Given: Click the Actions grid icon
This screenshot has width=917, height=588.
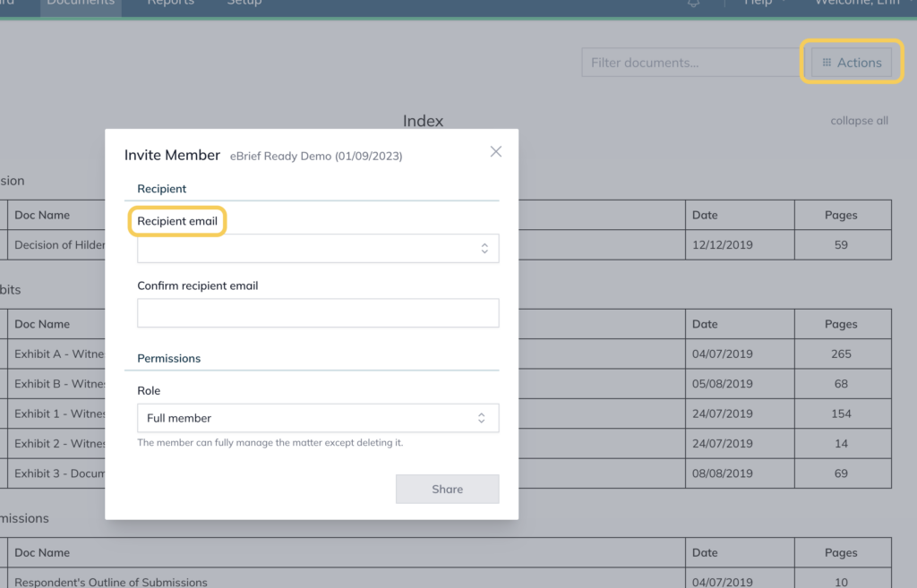Looking at the screenshot, I should (827, 63).
